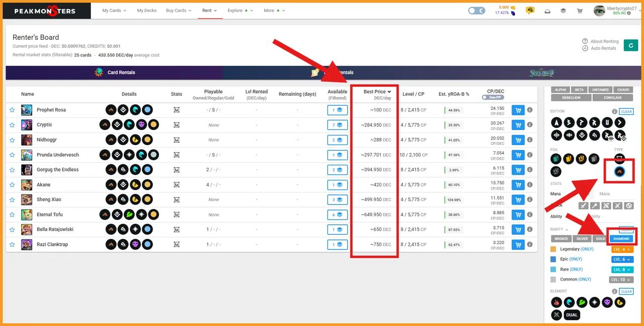The image size is (644, 326).
Task: Favorite Prophet Rosa with its star icon
Action: coord(12,110)
